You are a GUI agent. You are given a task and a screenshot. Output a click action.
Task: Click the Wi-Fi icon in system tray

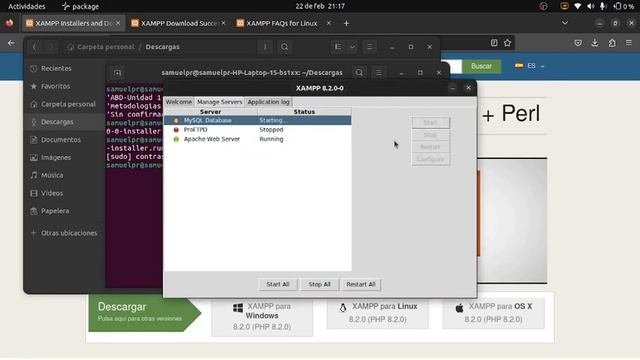[x=577, y=6]
